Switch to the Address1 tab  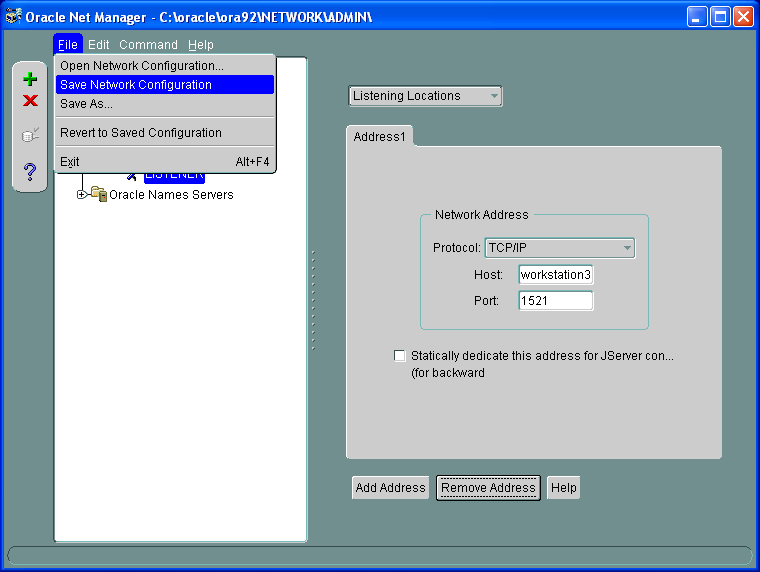380,137
